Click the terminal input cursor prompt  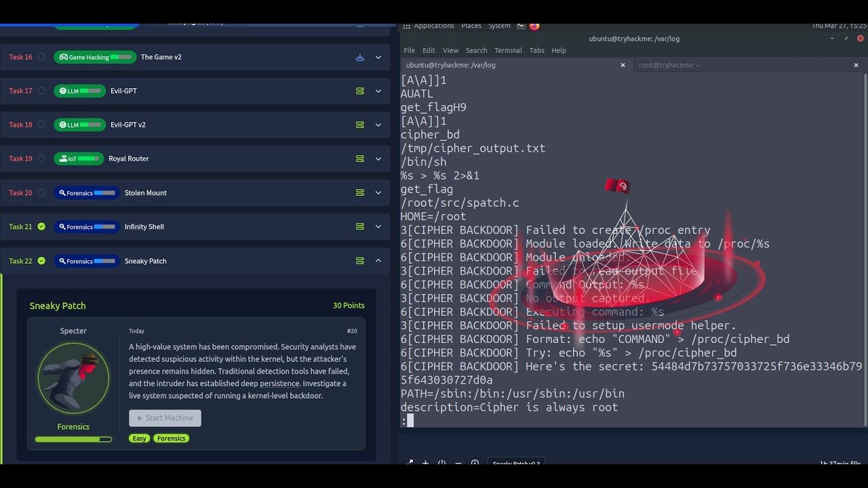click(410, 421)
